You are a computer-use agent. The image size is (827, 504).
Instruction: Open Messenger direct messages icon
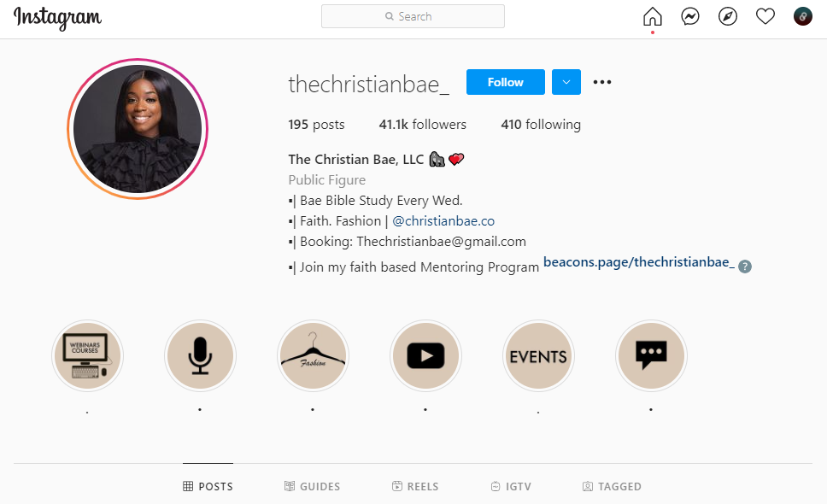(x=689, y=16)
